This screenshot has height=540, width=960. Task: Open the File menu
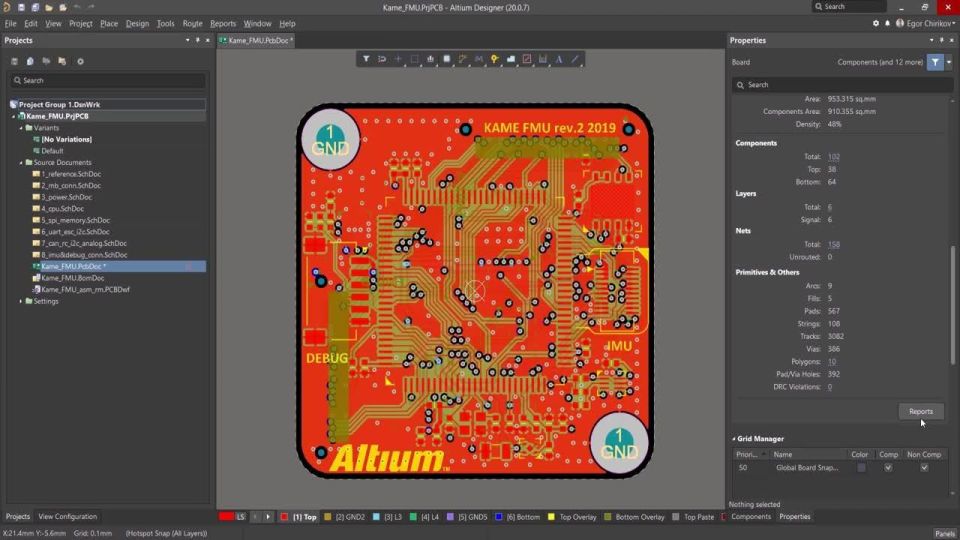tap(10, 23)
